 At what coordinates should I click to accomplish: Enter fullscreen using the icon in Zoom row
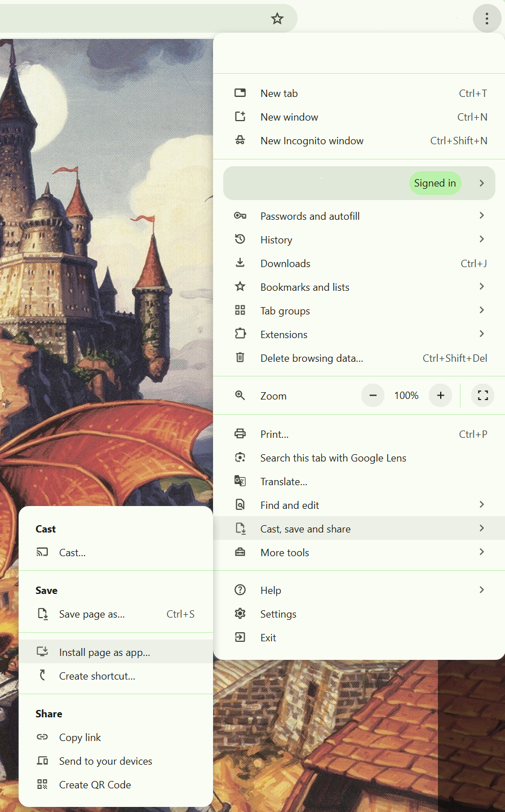click(482, 395)
